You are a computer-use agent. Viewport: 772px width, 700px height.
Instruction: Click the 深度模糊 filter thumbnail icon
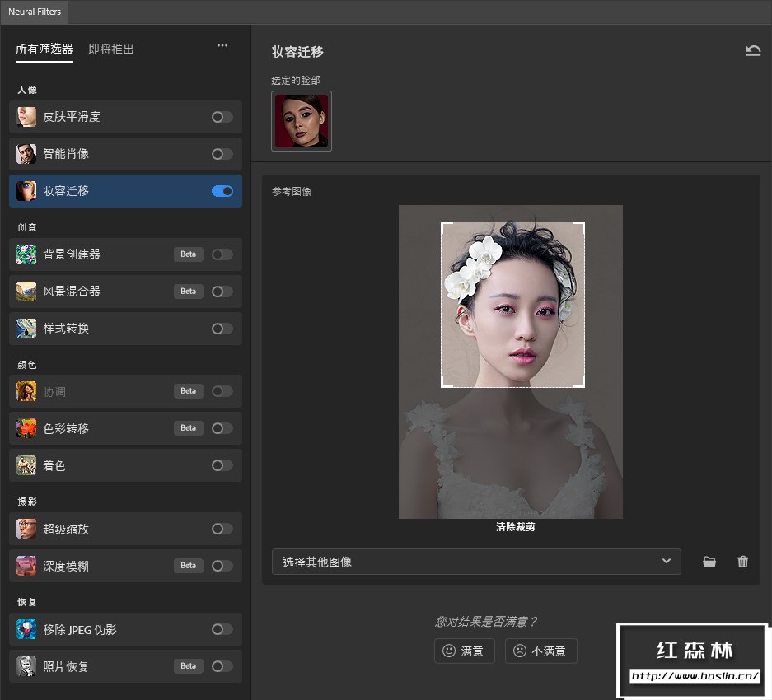coord(26,566)
